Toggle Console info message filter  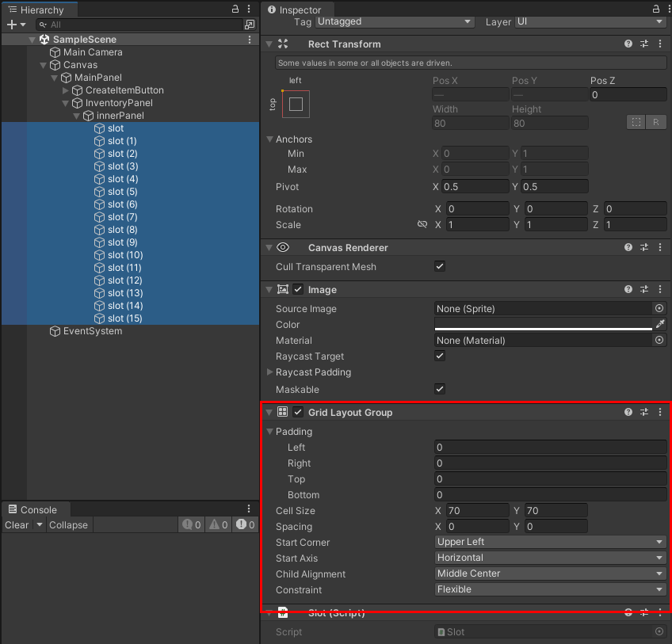[192, 525]
